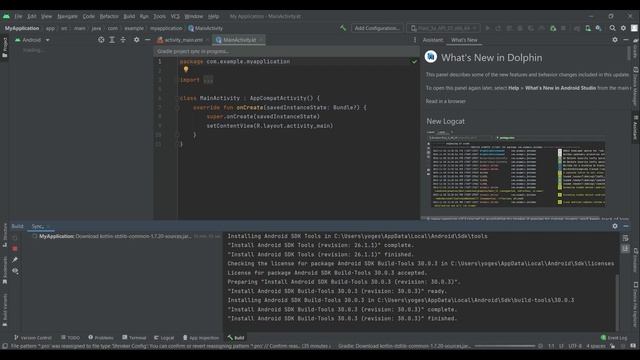Open IDE settings gear in main toolbar

tap(623, 28)
